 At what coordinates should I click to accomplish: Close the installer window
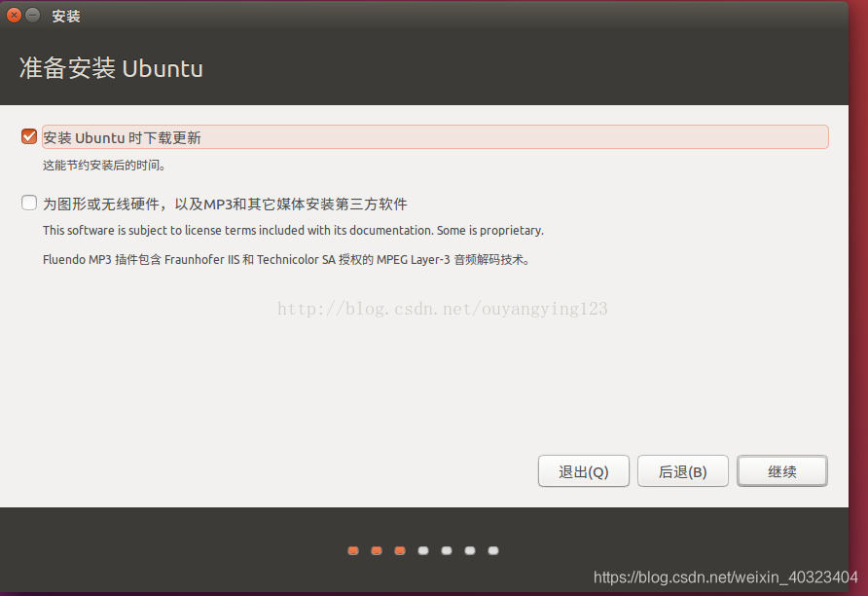coord(14,15)
